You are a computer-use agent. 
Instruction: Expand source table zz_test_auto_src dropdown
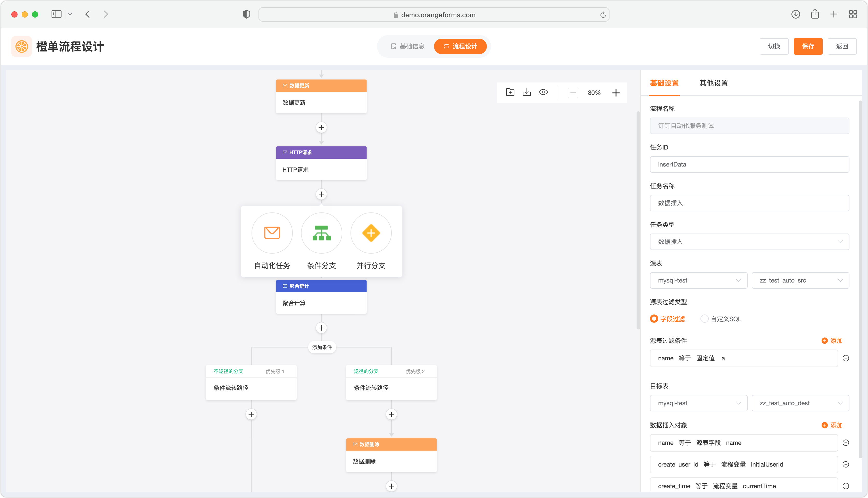pos(800,280)
